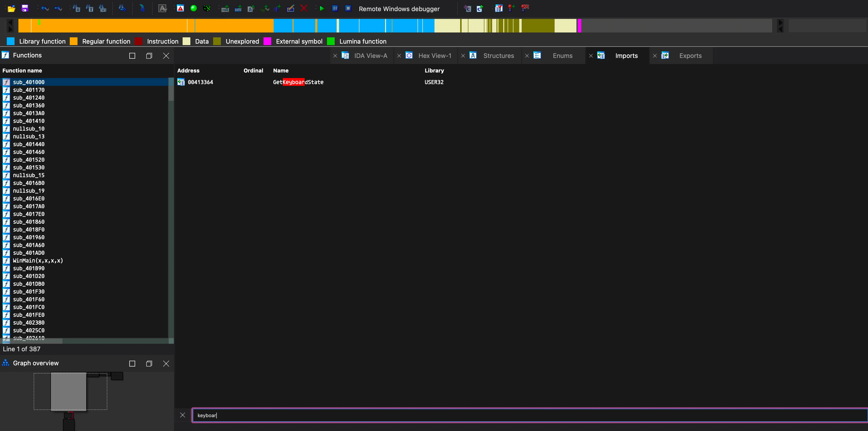Select sub_401FE0 in the Functions list
Image resolution: width=868 pixels, height=431 pixels.
(29, 315)
